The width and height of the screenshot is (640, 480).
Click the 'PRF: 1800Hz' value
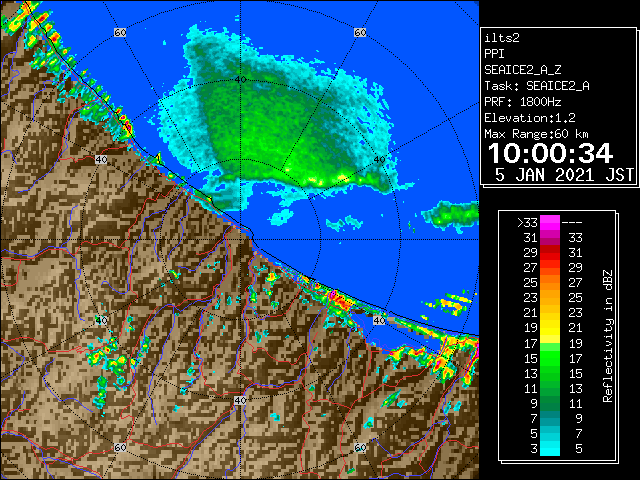[x=523, y=102]
